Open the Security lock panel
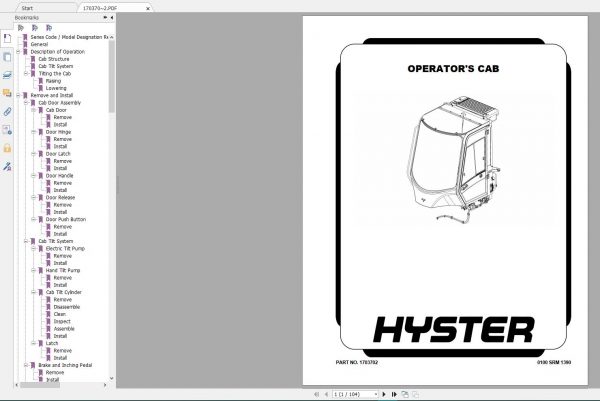This screenshot has width=600, height=401. pyautogui.click(x=7, y=148)
